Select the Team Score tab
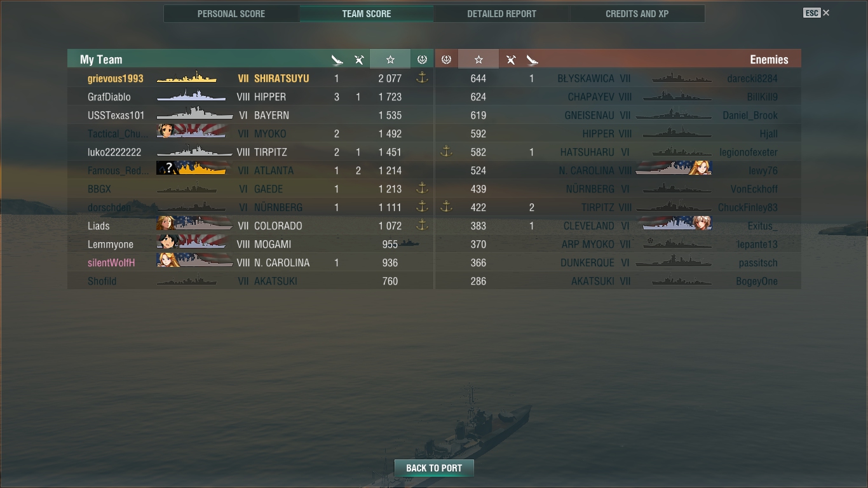Image resolution: width=868 pixels, height=488 pixels. coord(367,13)
